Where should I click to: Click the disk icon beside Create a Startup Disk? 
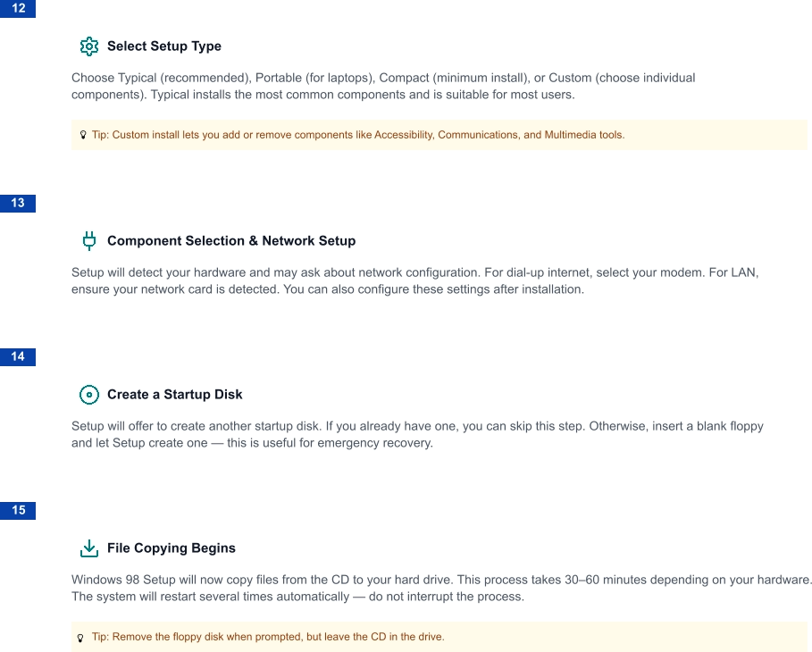[x=89, y=394]
